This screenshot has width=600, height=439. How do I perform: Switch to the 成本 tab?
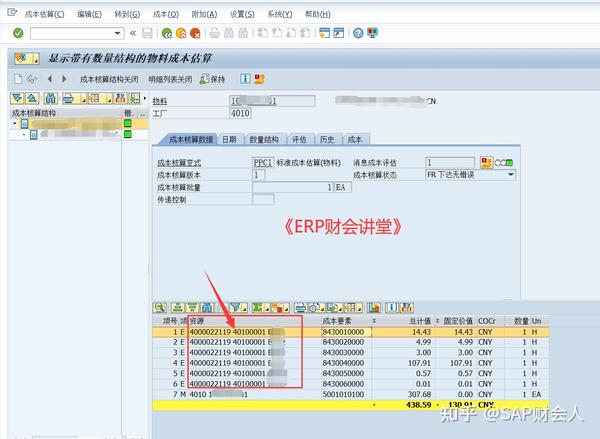tap(354, 140)
